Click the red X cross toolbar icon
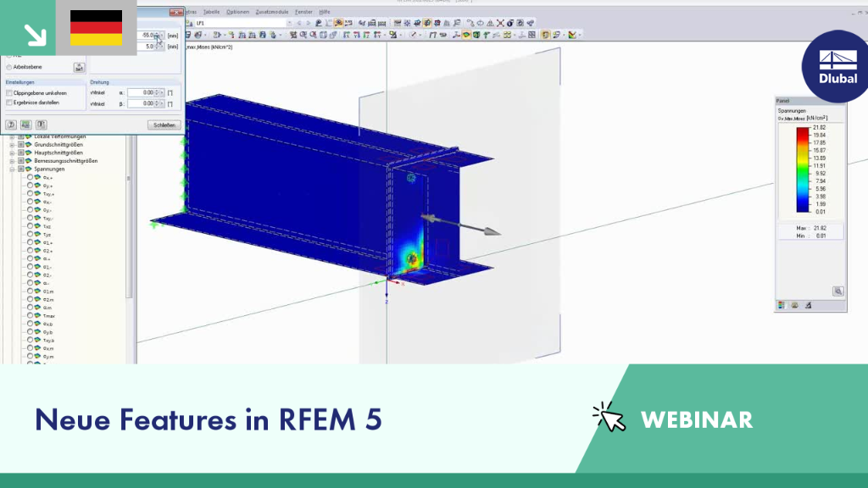The height and width of the screenshot is (488, 868). [x=500, y=23]
